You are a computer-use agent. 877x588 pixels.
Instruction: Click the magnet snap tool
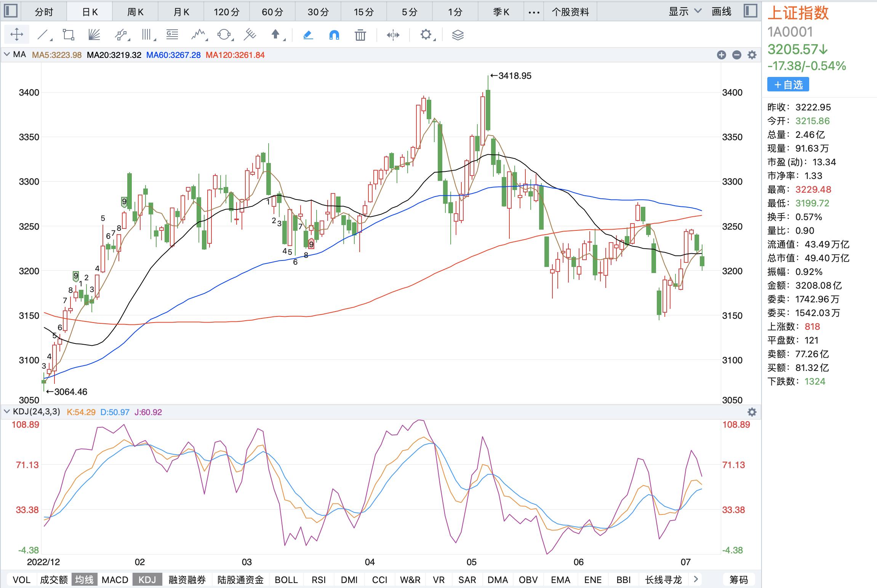[x=334, y=35]
